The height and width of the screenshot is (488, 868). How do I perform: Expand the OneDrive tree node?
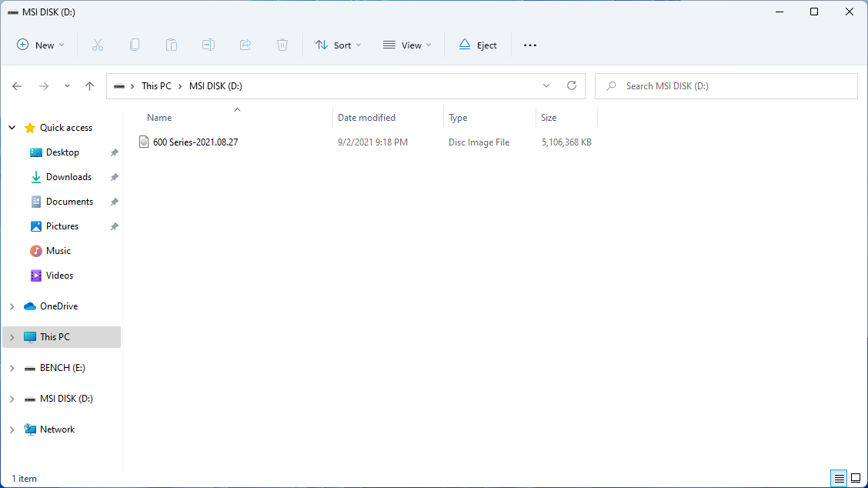(x=12, y=306)
